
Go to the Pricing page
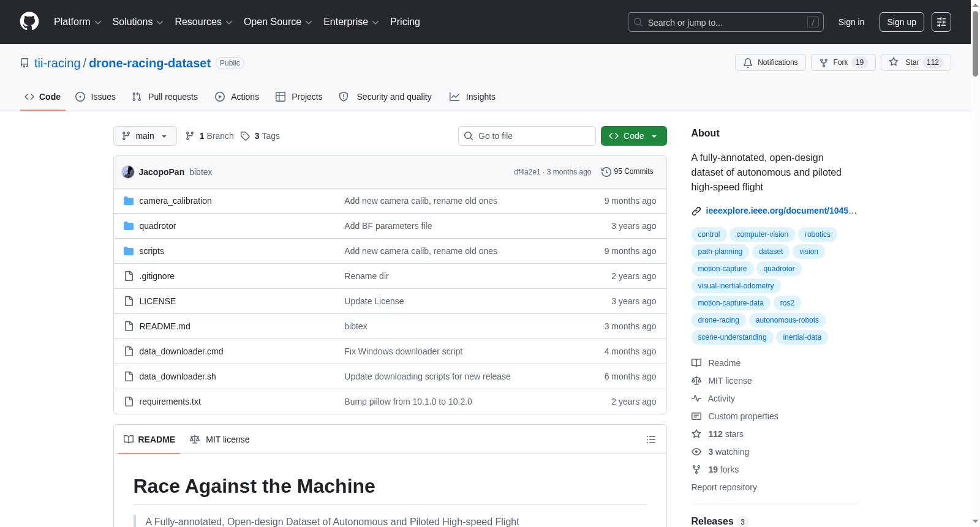pyautogui.click(x=405, y=22)
